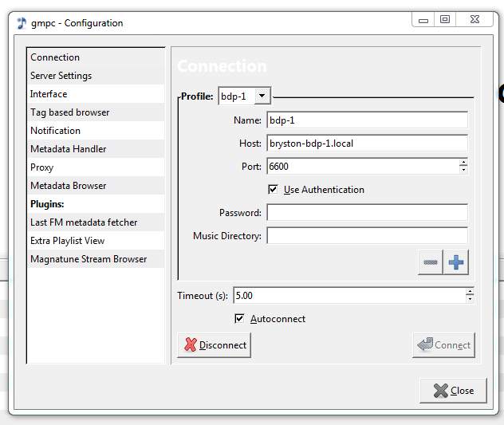The width and height of the screenshot is (504, 425).
Task: Focus the Music Directory field
Action: coord(367,236)
